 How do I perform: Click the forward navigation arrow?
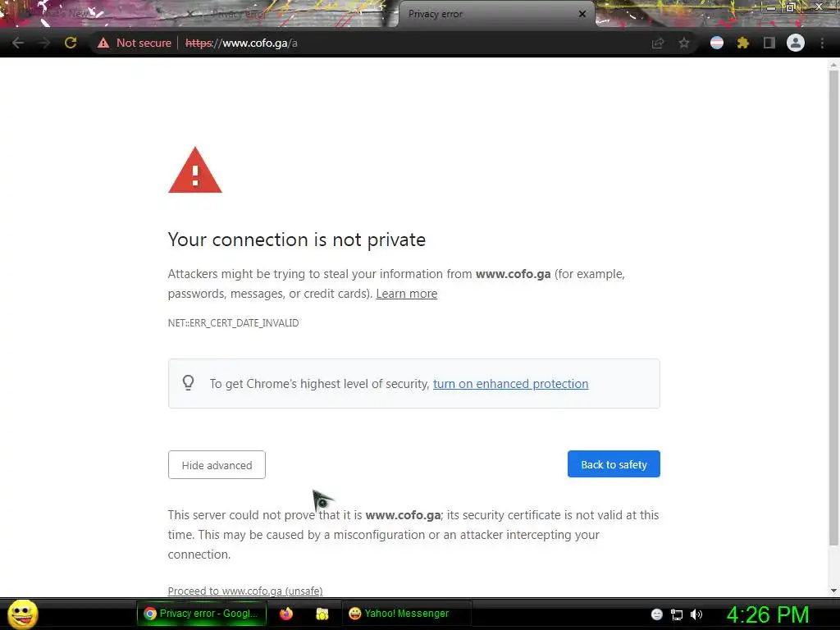click(44, 43)
